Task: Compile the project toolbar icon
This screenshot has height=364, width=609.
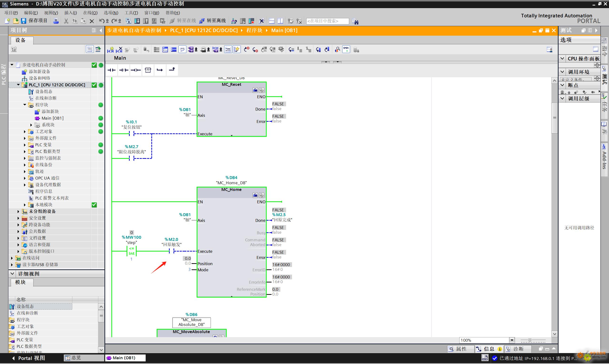Action: coord(128,21)
